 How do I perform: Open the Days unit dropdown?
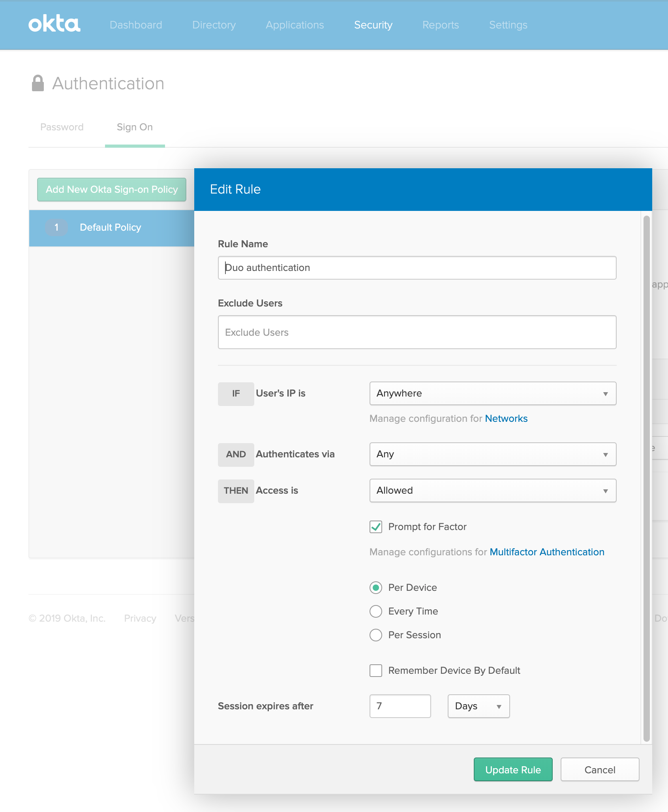click(478, 706)
